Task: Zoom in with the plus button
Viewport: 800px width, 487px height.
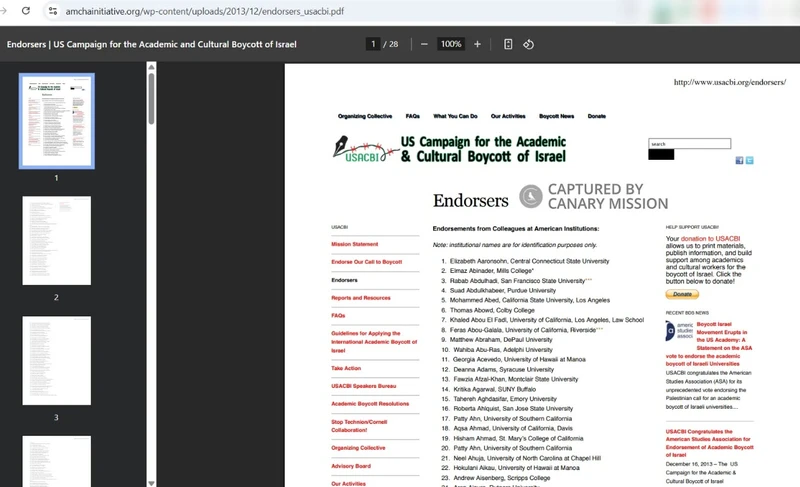Action: (x=477, y=44)
